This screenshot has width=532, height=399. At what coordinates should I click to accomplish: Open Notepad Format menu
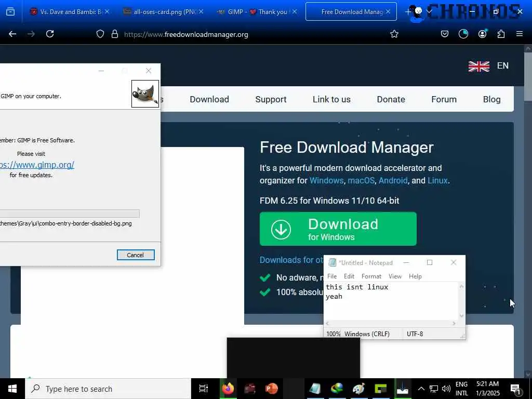coord(371,276)
